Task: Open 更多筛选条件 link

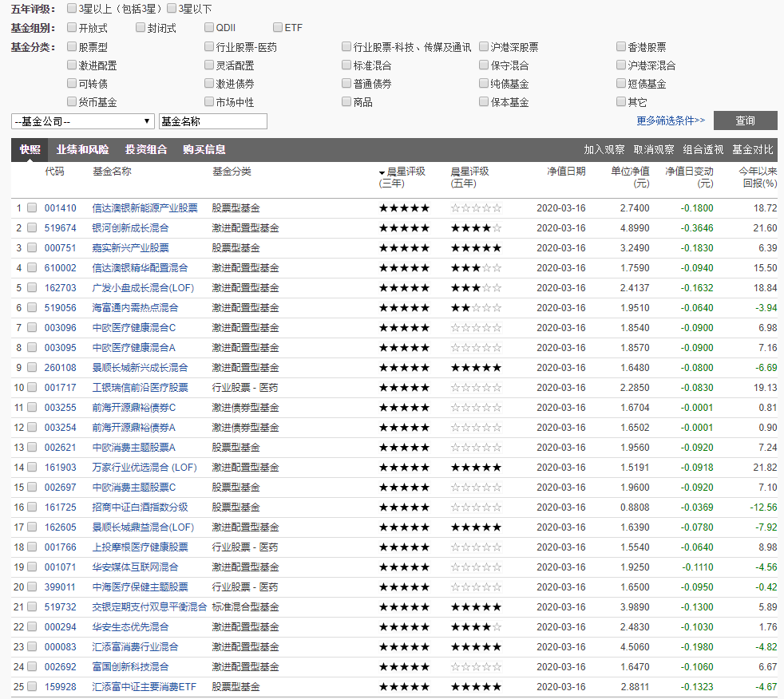Action: coord(671,120)
